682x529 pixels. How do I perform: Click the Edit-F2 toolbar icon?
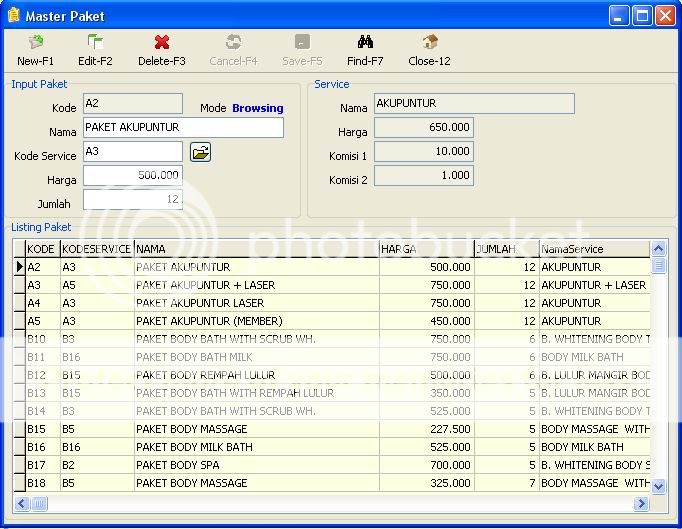(95, 42)
